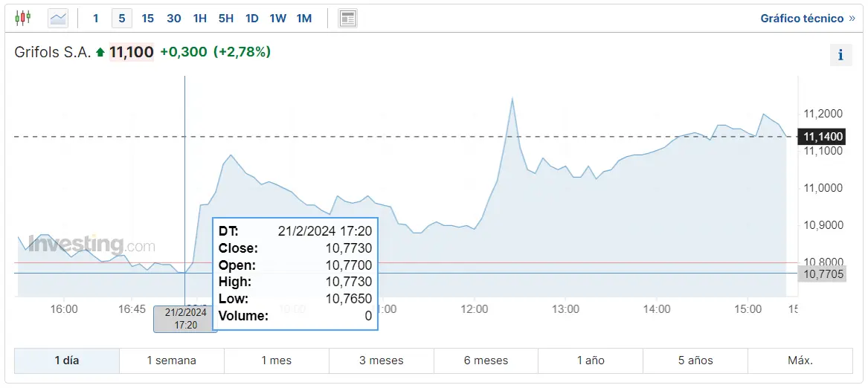This screenshot has width=868, height=388.
Task: Pick the 1M interval
Action: coord(304,18)
